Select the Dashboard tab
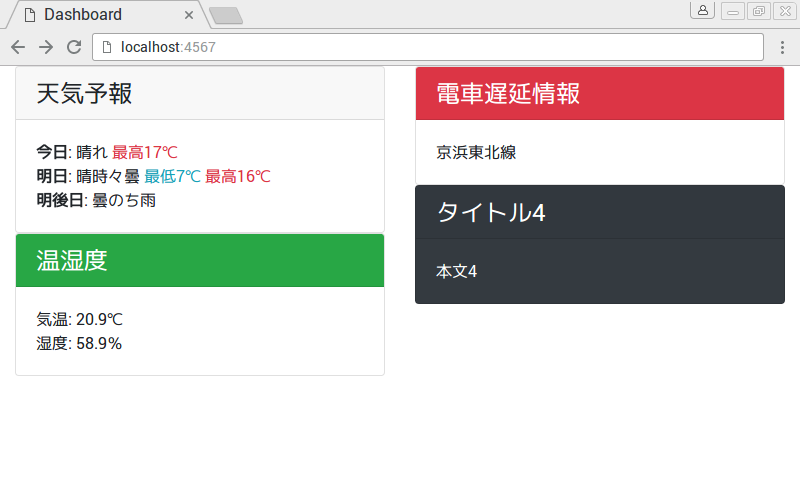 tap(107, 15)
